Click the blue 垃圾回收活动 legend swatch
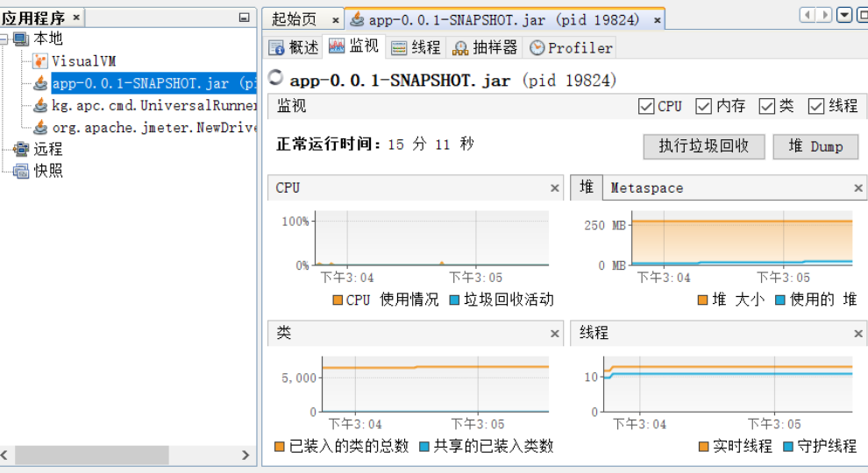 454,300
